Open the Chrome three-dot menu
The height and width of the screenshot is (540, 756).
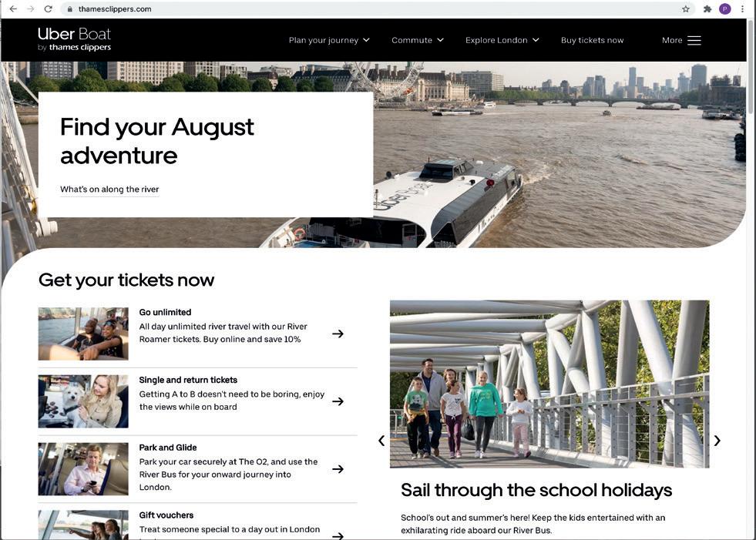click(x=742, y=8)
